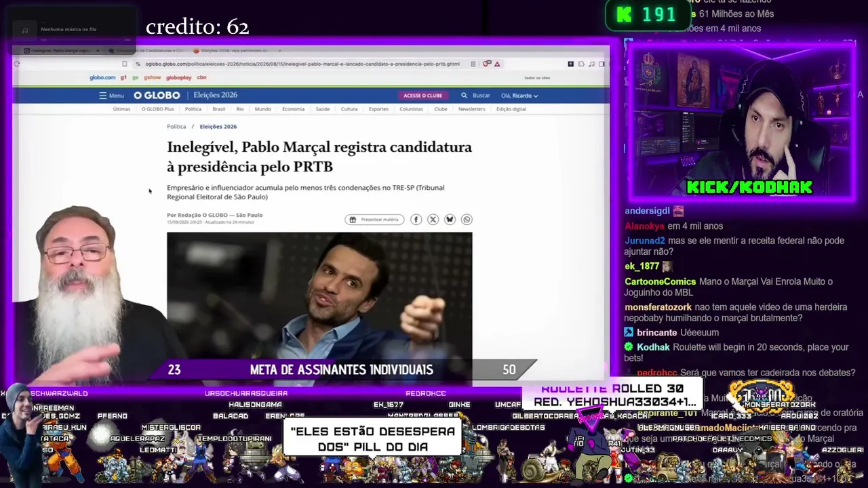This screenshot has height=488, width=868.
Task: Click the search magnifier icon beside Buscar
Action: (x=464, y=96)
